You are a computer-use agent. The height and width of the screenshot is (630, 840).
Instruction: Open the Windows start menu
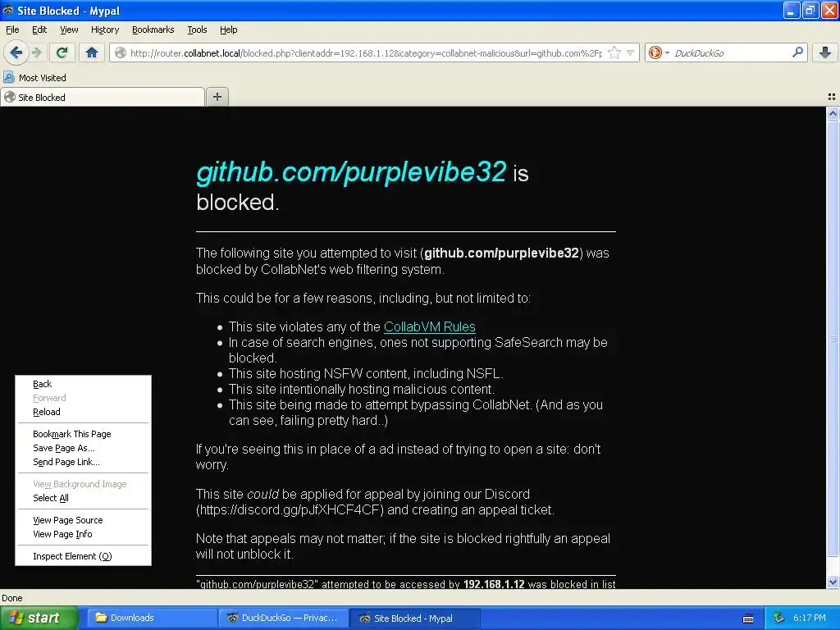pos(39,618)
